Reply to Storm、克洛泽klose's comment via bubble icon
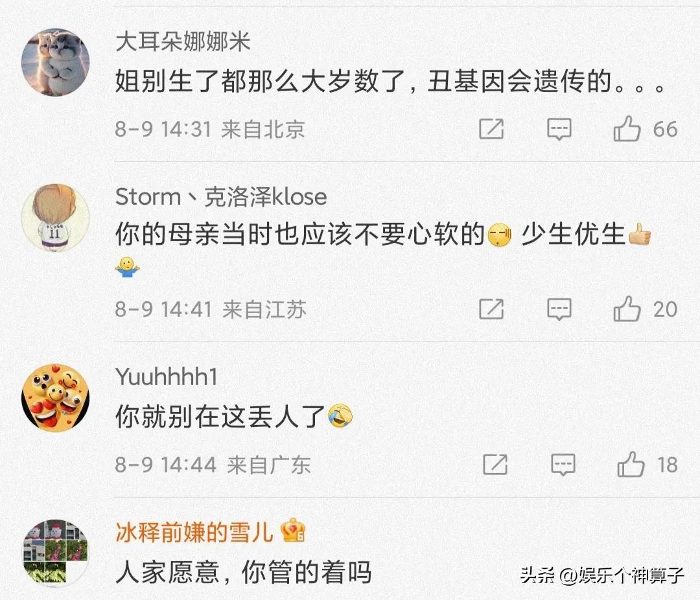The width and height of the screenshot is (700, 600). [x=559, y=309]
